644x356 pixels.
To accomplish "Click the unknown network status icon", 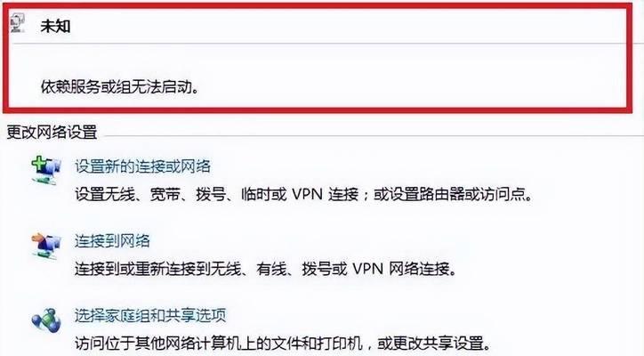I will pos(17,22).
